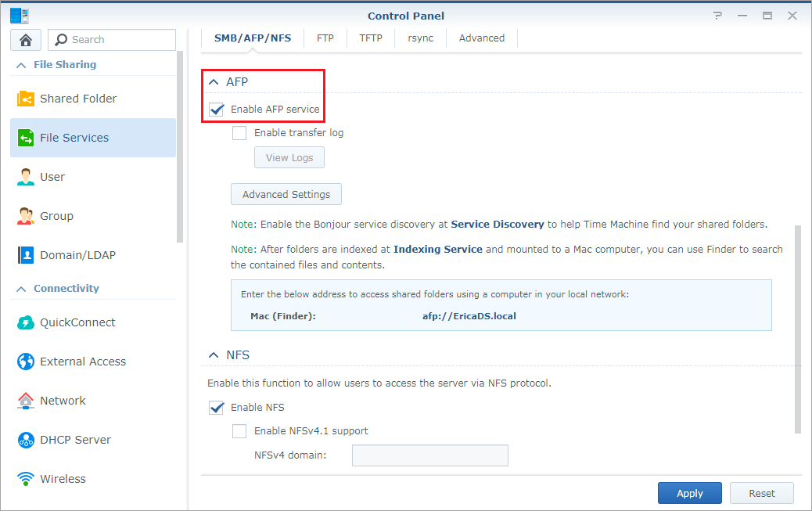The height and width of the screenshot is (511, 812).
Task: Select the User entry label
Action: click(52, 177)
